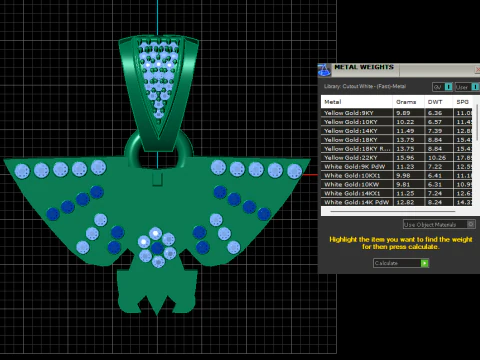Close the Metal Weights panel

click(477, 70)
